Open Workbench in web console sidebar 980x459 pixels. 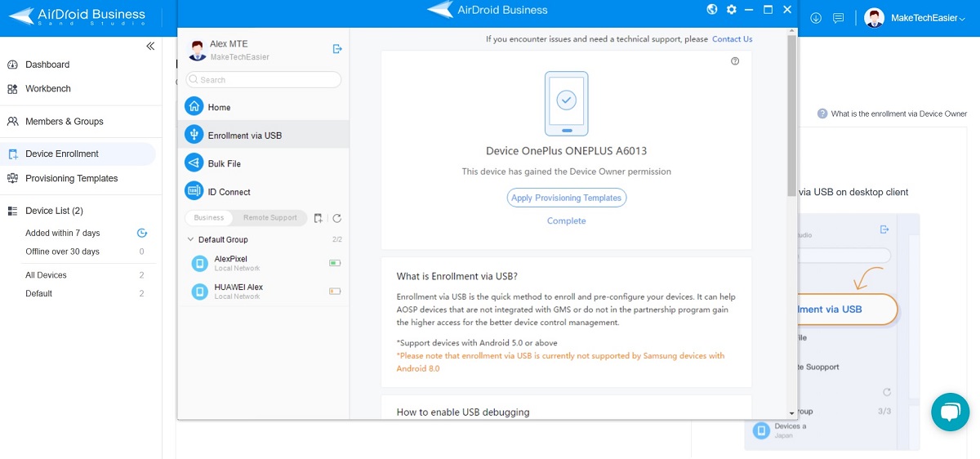coord(48,88)
